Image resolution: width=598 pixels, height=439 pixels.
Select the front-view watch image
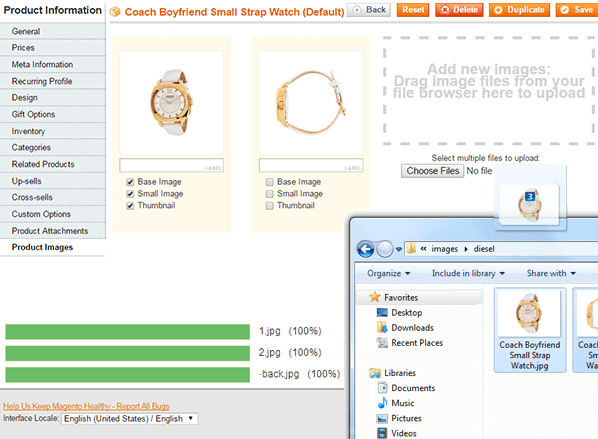point(172,103)
